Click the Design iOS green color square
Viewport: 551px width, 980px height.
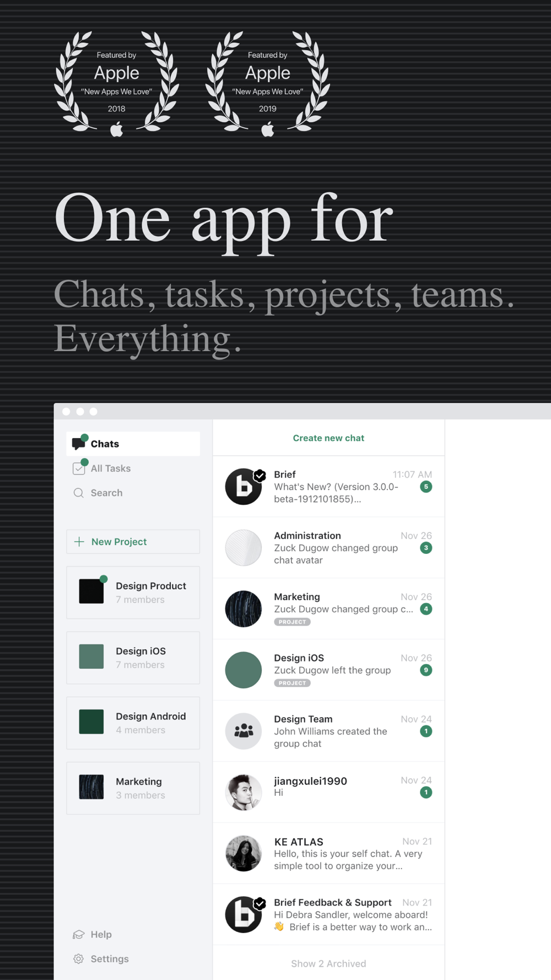coord(91,656)
